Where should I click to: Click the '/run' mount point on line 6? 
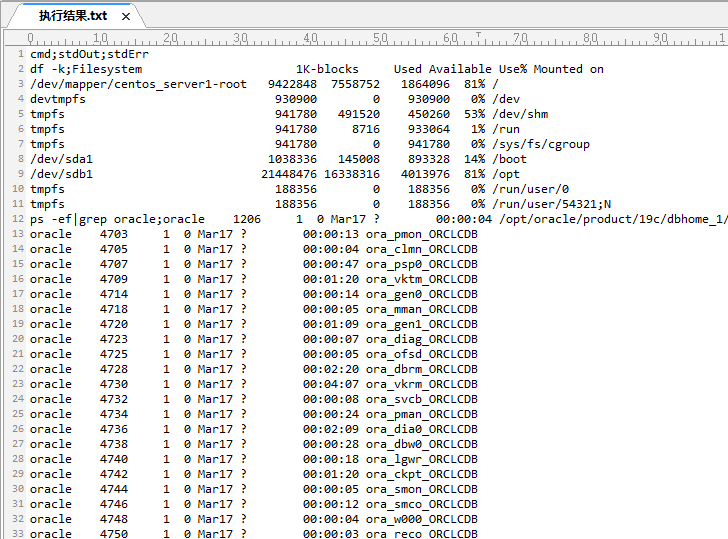coord(506,129)
